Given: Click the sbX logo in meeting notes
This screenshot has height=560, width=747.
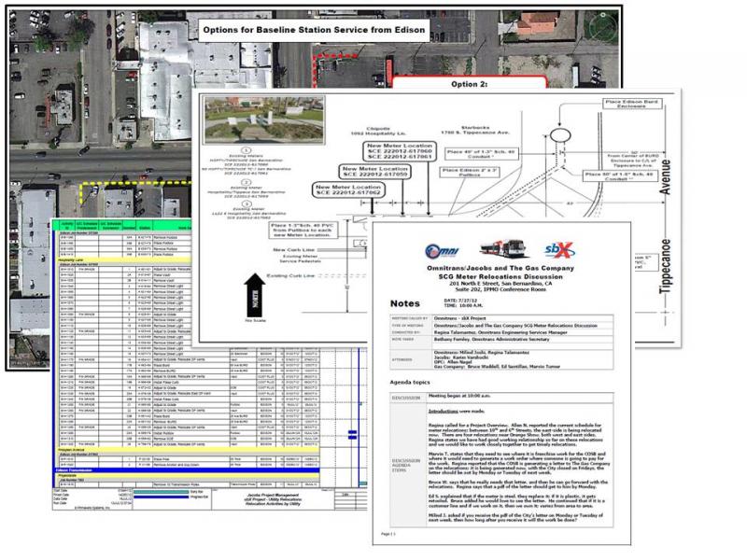Looking at the screenshot, I should coord(559,249).
